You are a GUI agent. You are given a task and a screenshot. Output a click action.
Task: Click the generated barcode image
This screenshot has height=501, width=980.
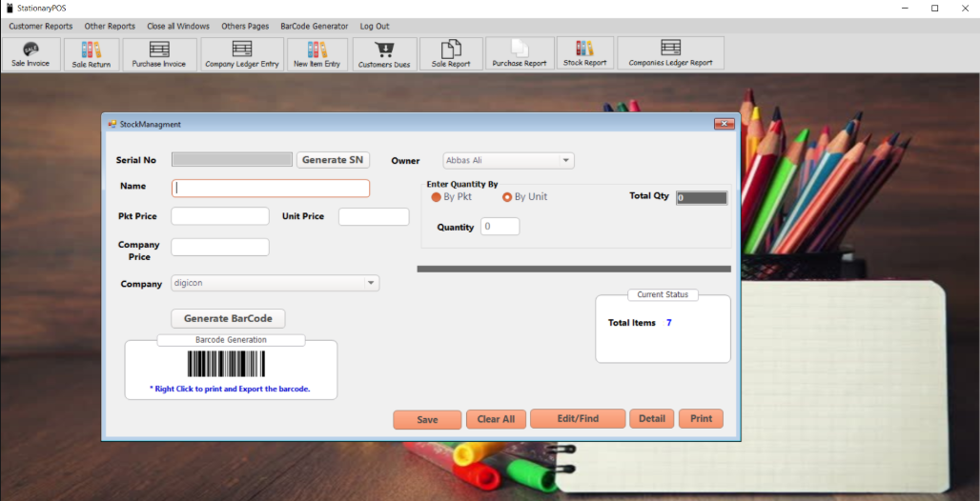click(226, 364)
